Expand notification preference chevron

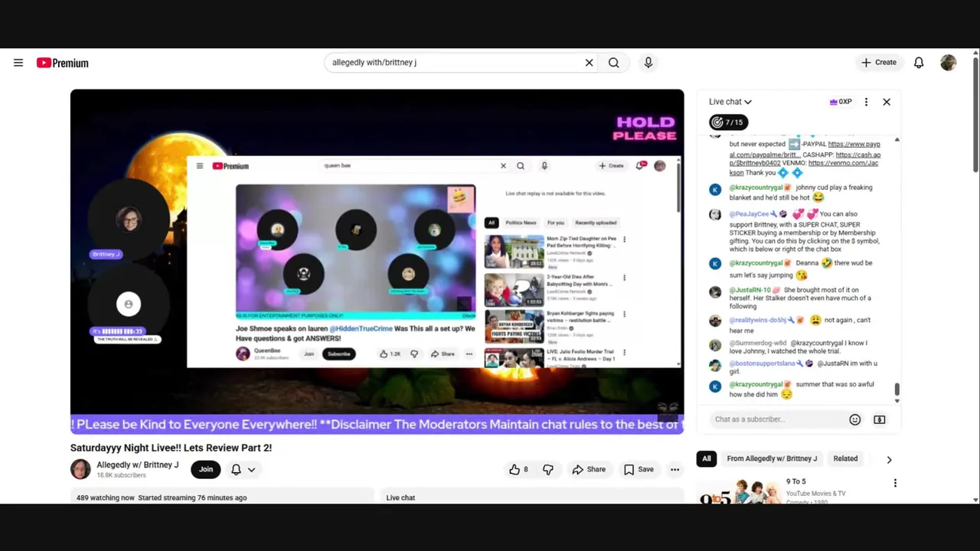click(251, 469)
